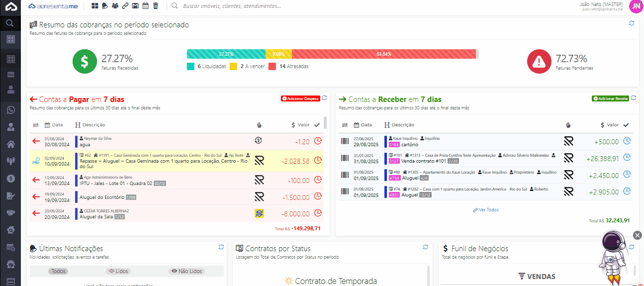Open the calendar icon in the top toolbar

pyautogui.click(x=145, y=6)
